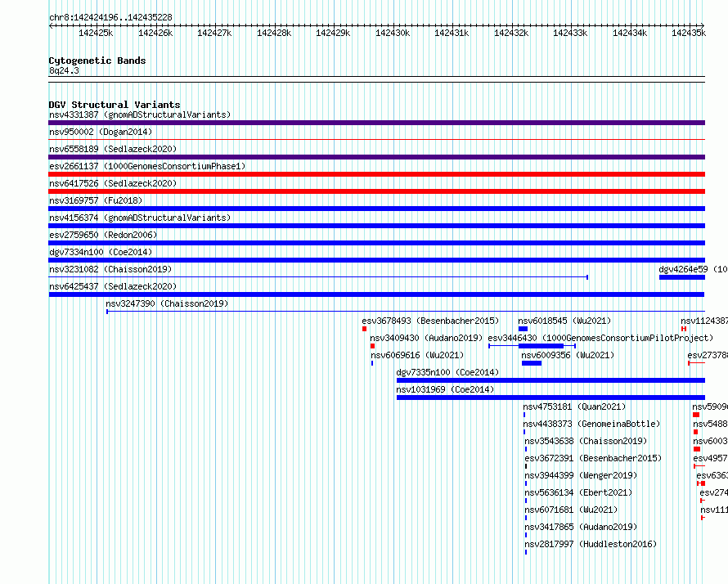Open variant nsv6009356 (Wu2021) label
The width and height of the screenshot is (728, 584).
568,355
